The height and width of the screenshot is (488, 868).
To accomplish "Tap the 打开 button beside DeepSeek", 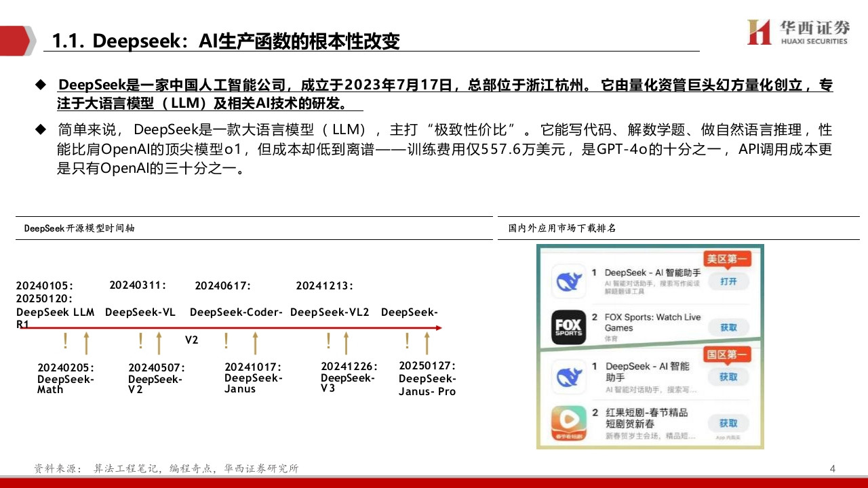I will [x=728, y=281].
